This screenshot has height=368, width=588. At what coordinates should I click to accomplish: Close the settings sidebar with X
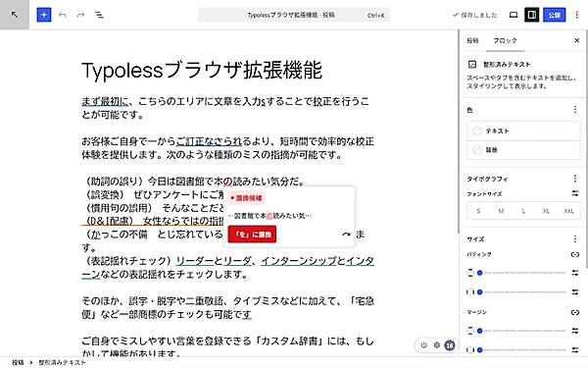pos(577,40)
